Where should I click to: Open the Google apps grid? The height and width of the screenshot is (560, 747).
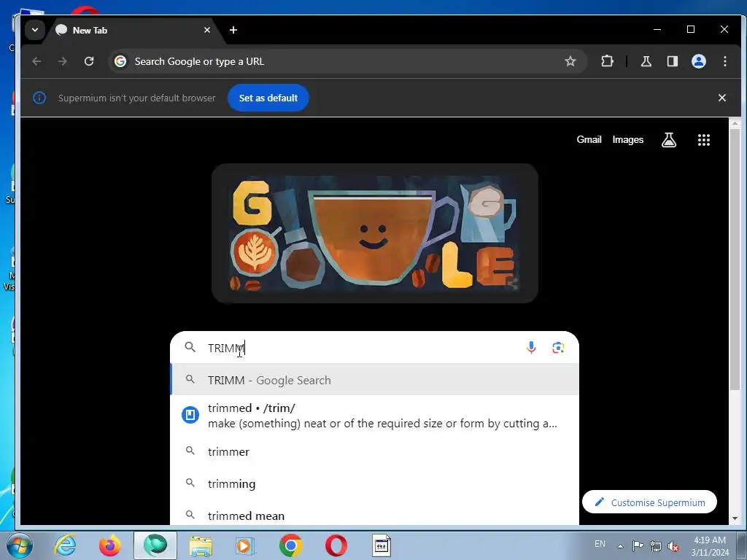coord(704,139)
